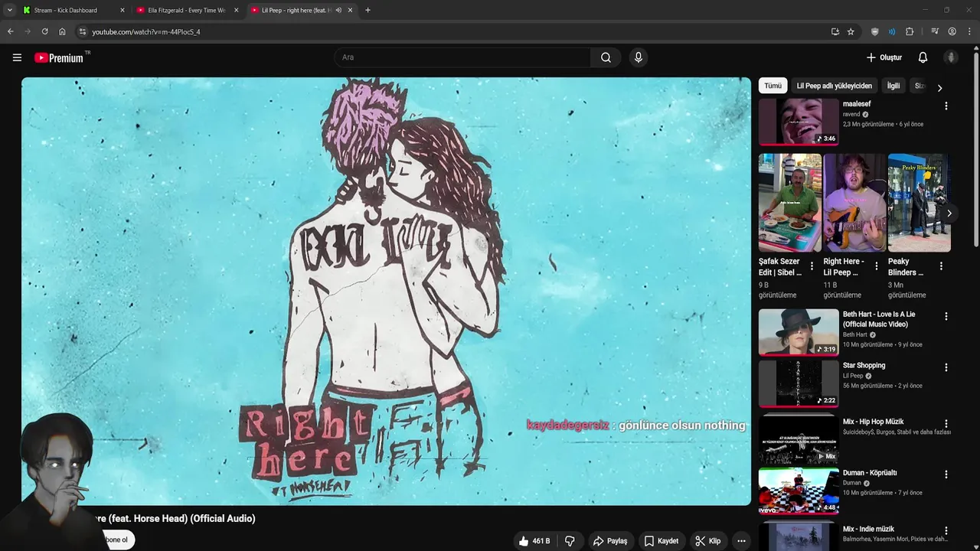
Task: Open options menu for maalesef video
Action: 946,106
